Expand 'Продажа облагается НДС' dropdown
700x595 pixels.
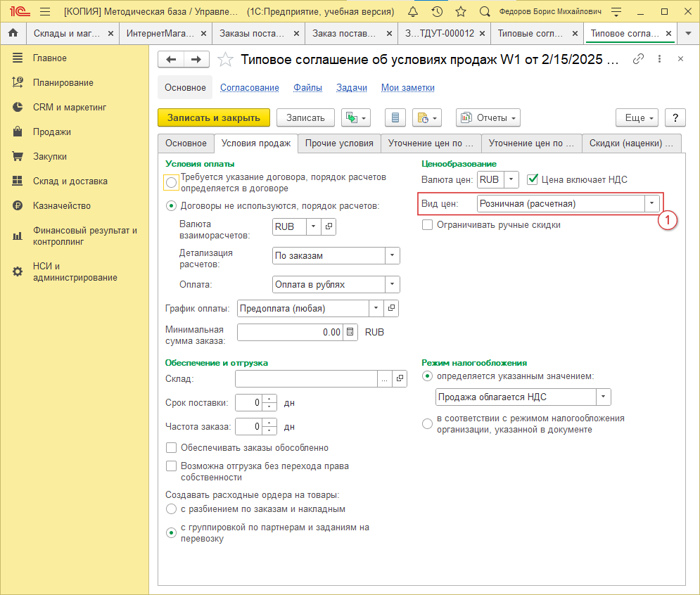coord(603,397)
